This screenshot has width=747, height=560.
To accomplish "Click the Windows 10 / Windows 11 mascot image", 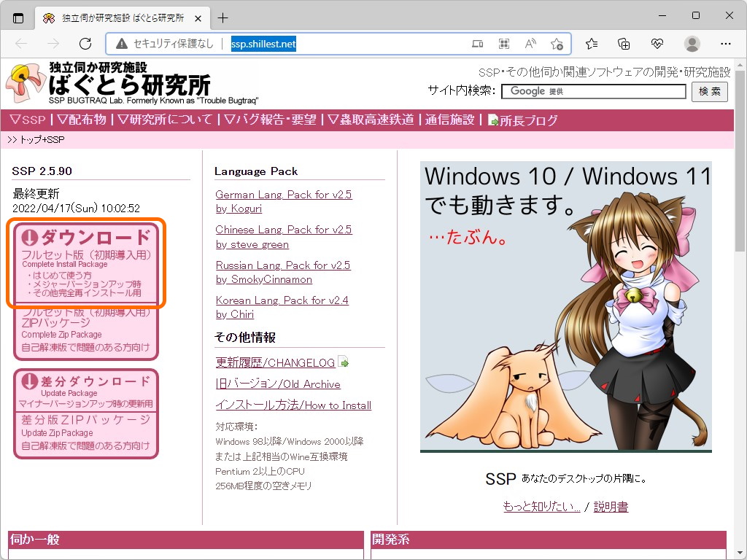I will click(x=566, y=307).
